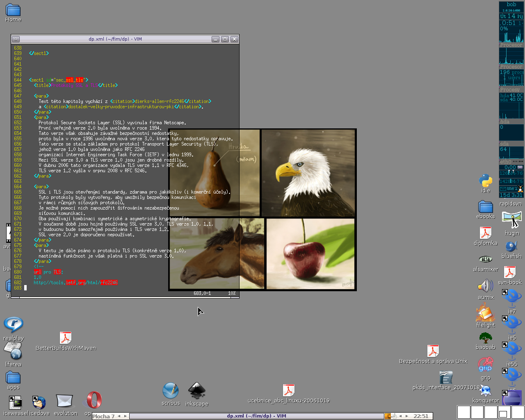Select the bald eagle painting thumbnail

pos(308,173)
